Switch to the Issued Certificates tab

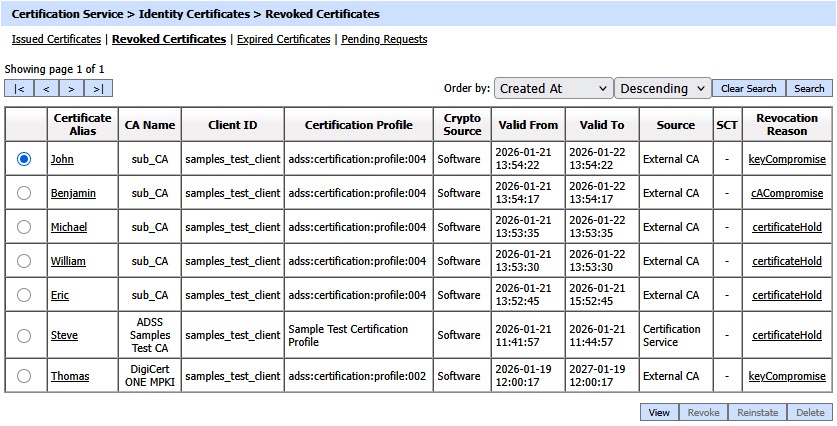point(56,40)
